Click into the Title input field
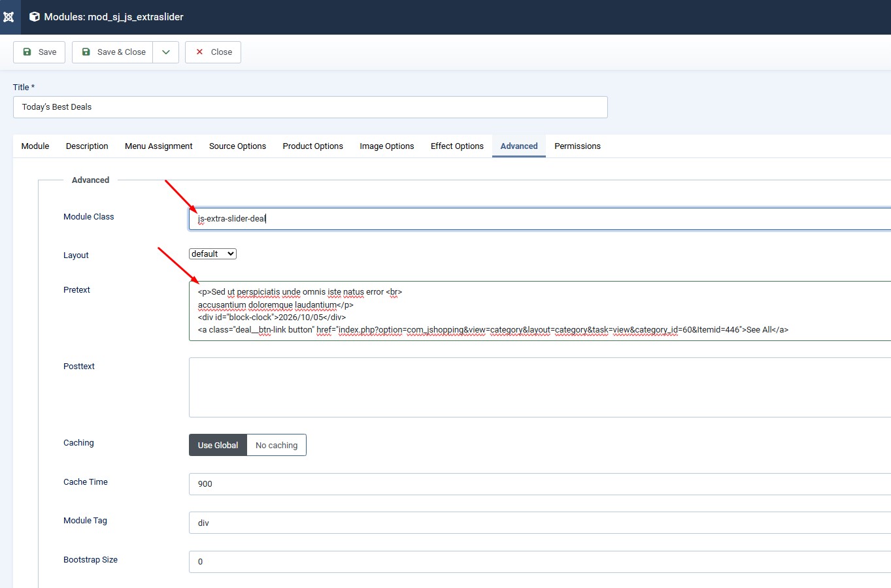Screen dimensions: 891x588 click(x=310, y=107)
